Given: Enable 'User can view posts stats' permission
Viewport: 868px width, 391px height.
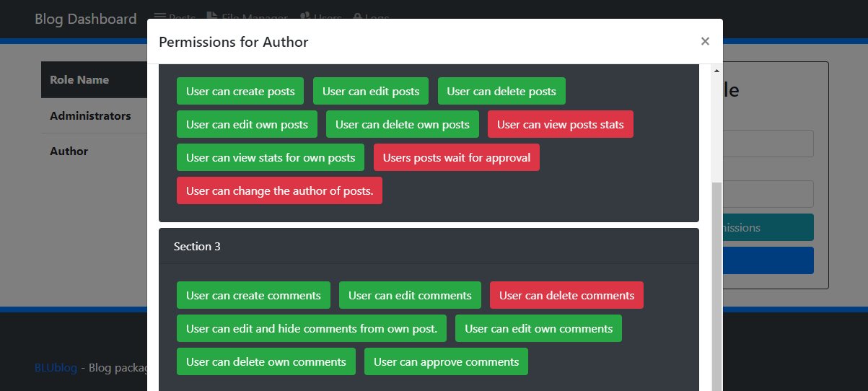Looking at the screenshot, I should point(561,124).
